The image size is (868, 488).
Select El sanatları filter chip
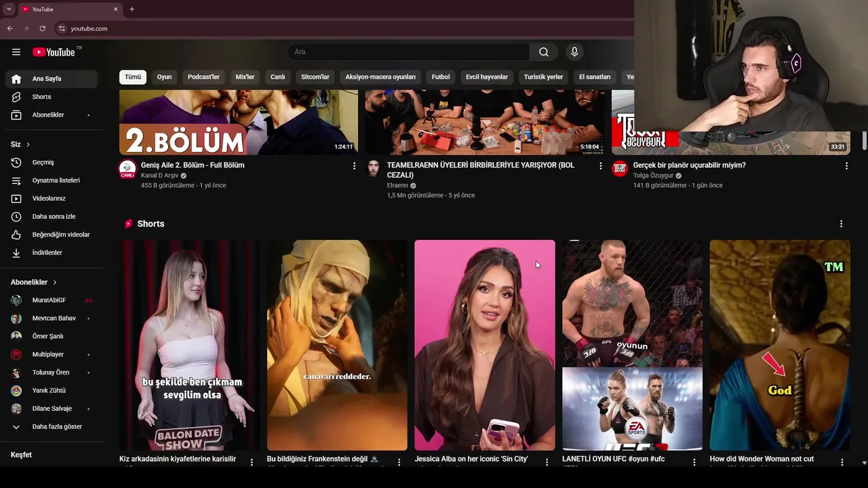click(595, 77)
